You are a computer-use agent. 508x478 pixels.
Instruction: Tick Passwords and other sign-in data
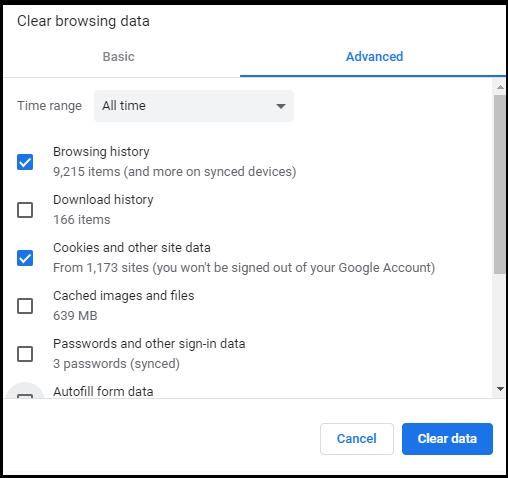(25, 354)
